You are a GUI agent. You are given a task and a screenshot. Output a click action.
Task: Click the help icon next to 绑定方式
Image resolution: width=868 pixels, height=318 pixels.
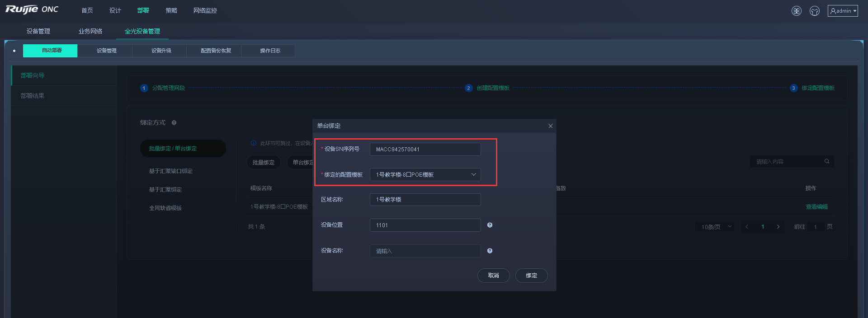pyautogui.click(x=174, y=123)
